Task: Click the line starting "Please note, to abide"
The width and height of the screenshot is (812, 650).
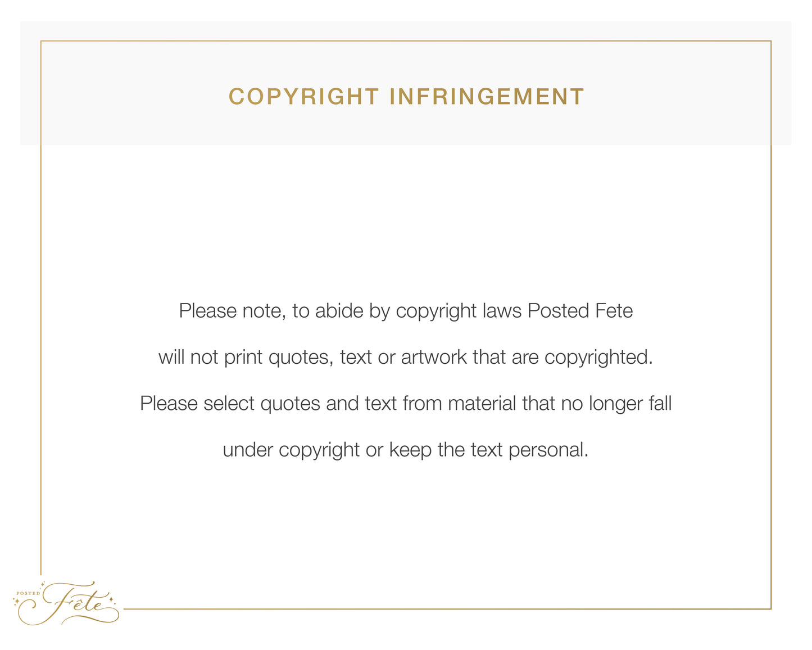Action: click(406, 311)
